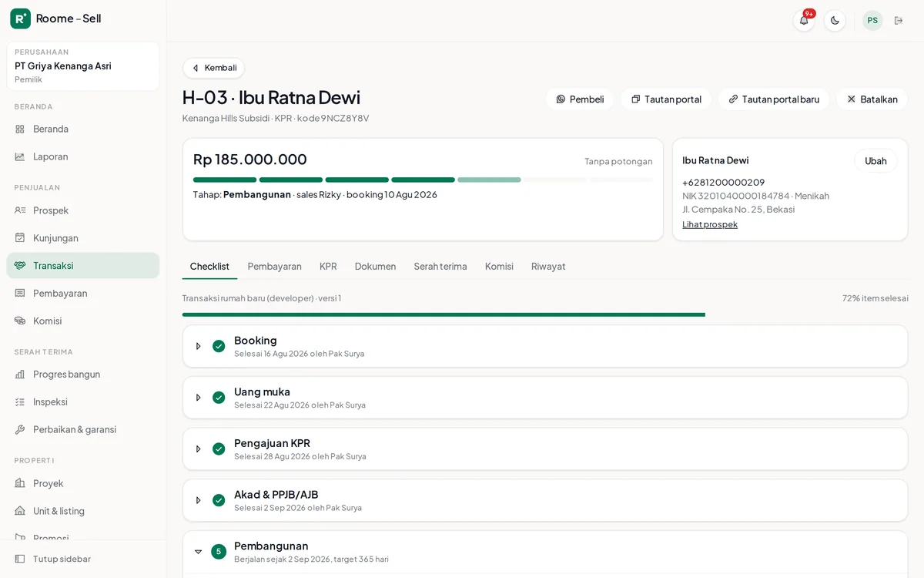
Task: Switch to the Pembayaran tab
Action: pyautogui.click(x=275, y=267)
